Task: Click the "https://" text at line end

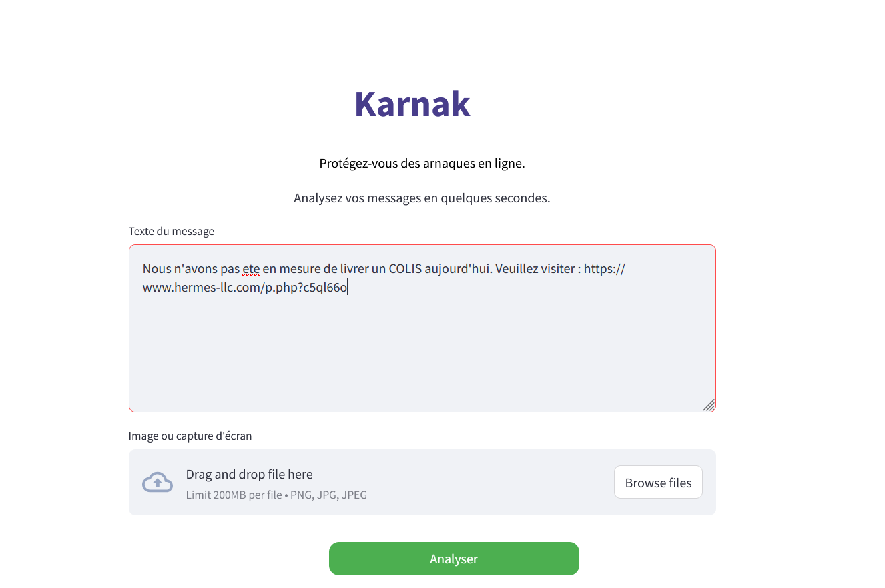Action: click(x=604, y=269)
